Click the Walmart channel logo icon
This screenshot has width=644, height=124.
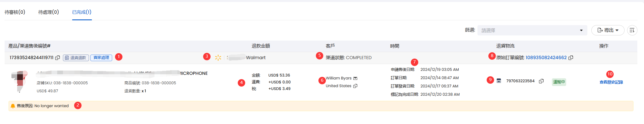[218, 58]
